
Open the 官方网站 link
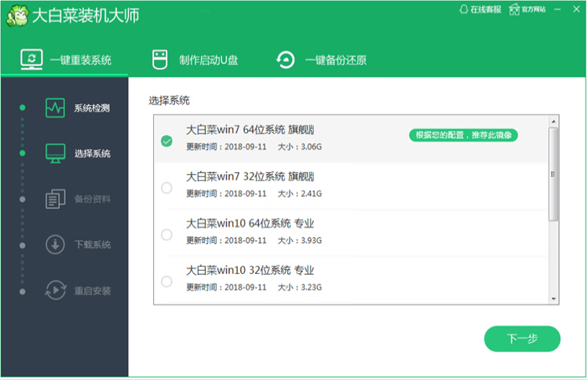click(526, 9)
